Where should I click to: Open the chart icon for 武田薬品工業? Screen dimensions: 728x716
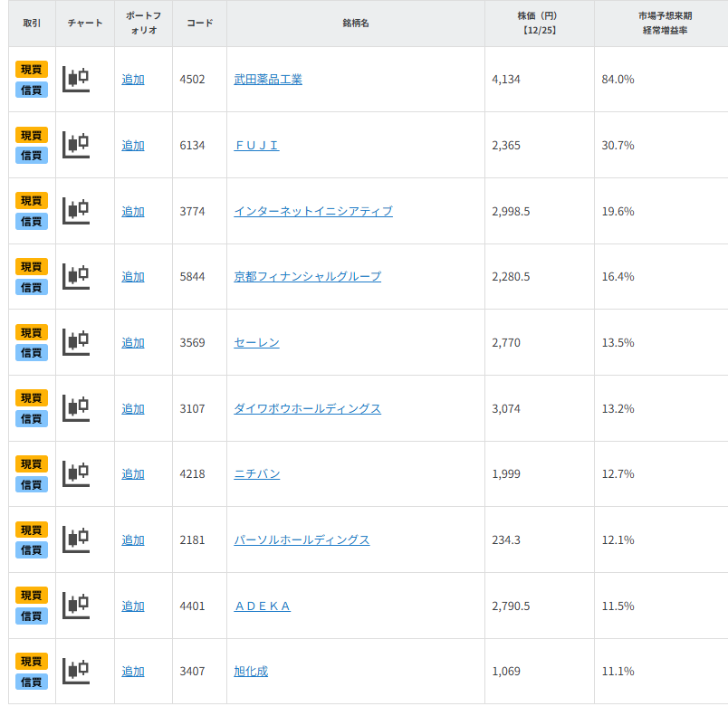pyautogui.click(x=76, y=80)
